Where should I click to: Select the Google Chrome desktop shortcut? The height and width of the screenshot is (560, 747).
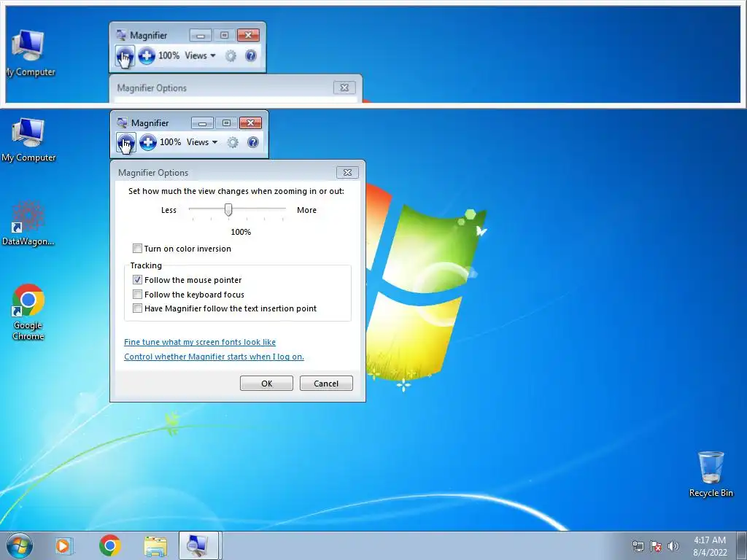28,312
